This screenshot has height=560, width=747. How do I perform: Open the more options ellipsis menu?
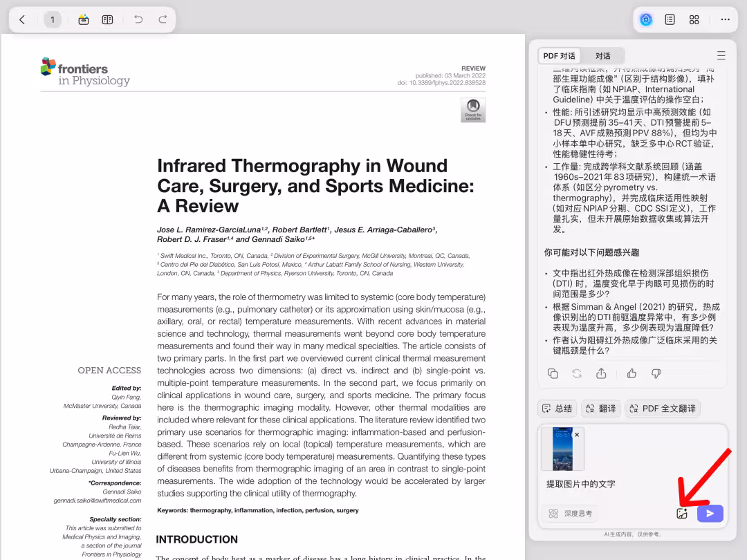tap(725, 19)
